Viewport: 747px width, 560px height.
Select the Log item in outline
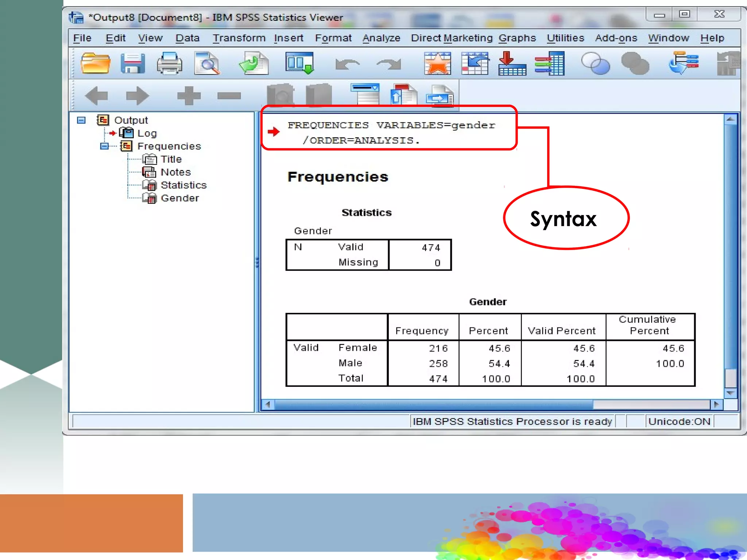pyautogui.click(x=147, y=133)
